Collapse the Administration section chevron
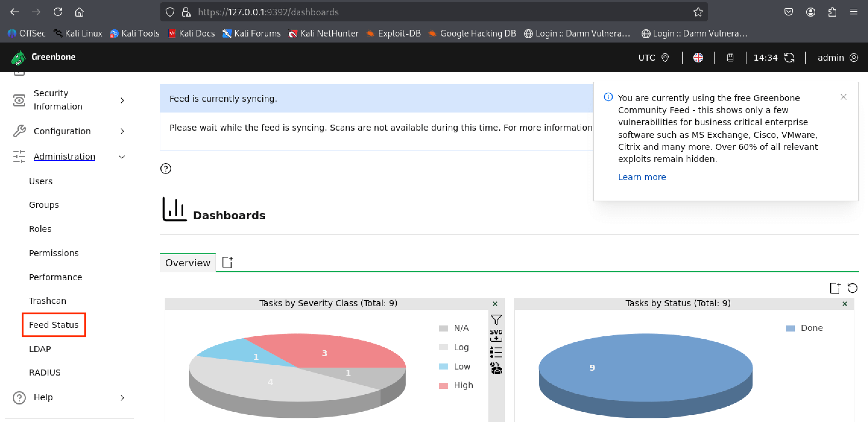The image size is (868, 422). [x=122, y=157]
